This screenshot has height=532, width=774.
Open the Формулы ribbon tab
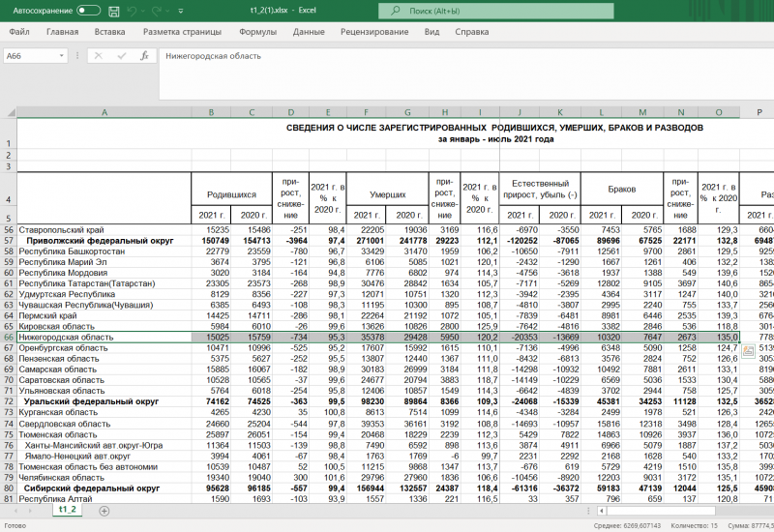click(x=257, y=32)
